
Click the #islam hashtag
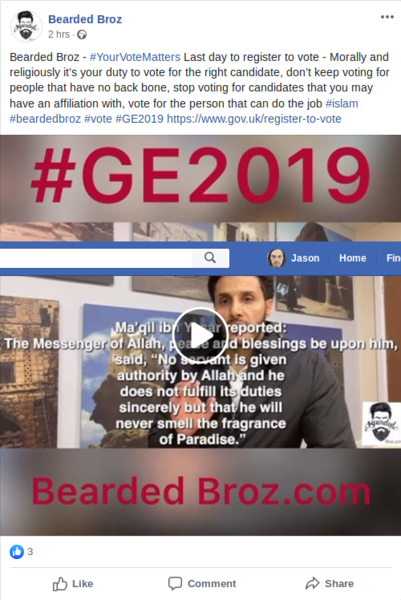[342, 104]
